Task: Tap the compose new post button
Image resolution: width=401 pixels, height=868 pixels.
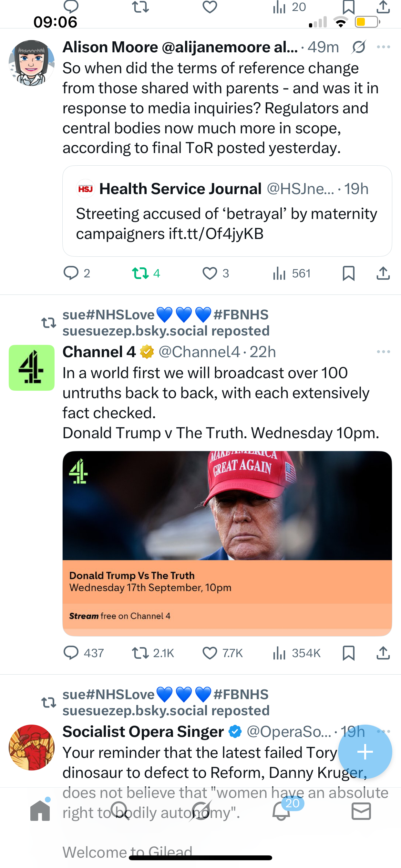Action: [x=365, y=752]
